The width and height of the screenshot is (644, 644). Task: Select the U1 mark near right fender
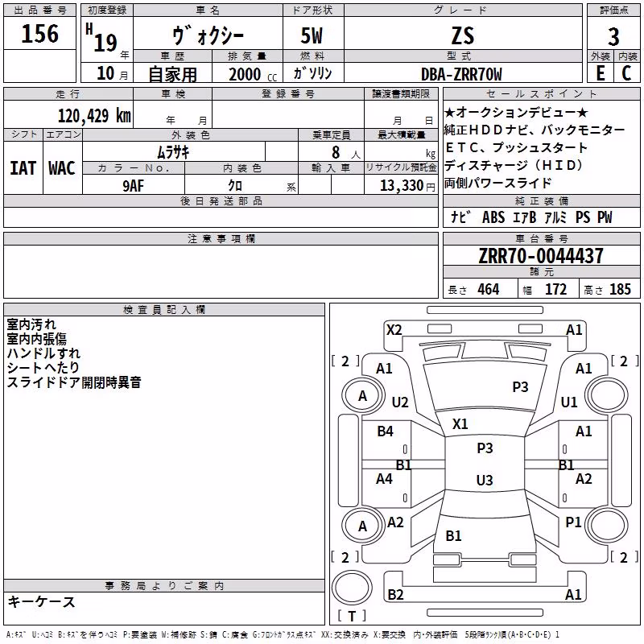pyautogui.click(x=569, y=402)
